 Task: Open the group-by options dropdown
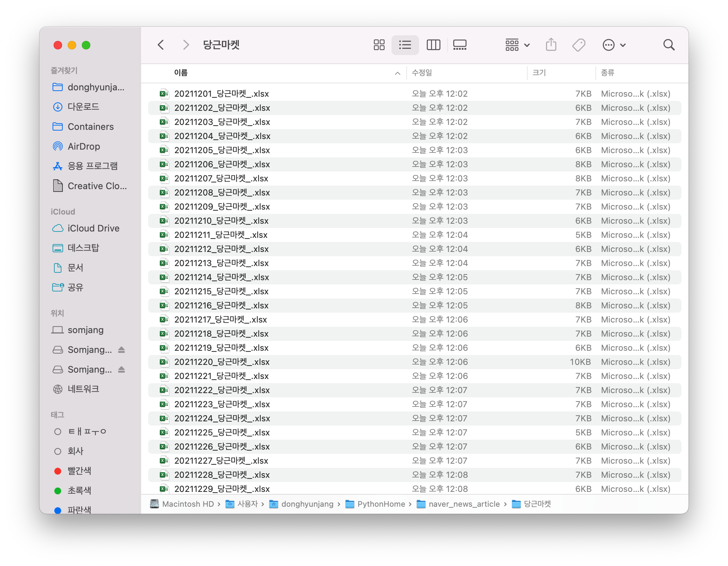517,45
